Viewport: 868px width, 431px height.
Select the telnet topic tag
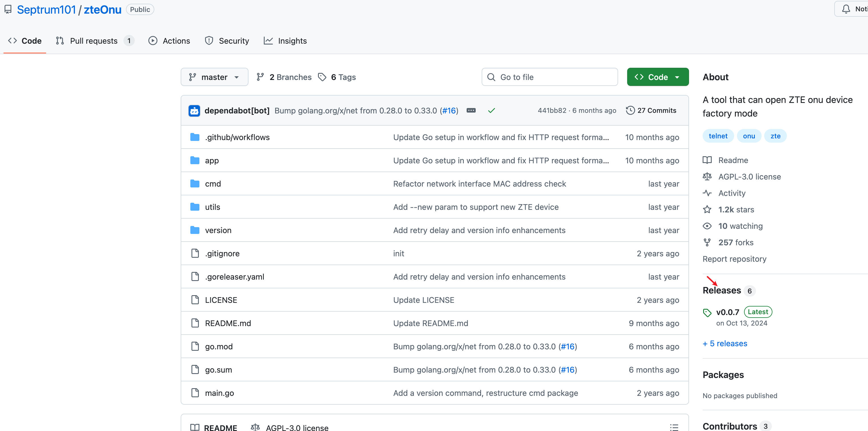tap(718, 136)
